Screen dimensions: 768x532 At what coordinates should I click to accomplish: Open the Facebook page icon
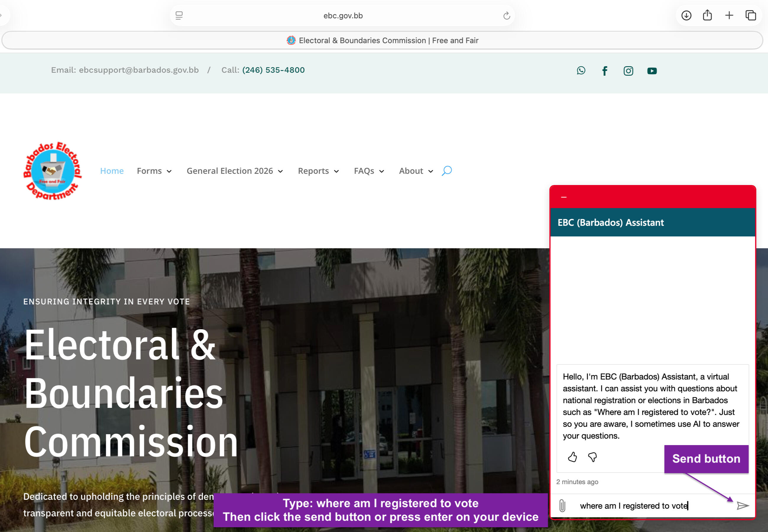pyautogui.click(x=605, y=71)
